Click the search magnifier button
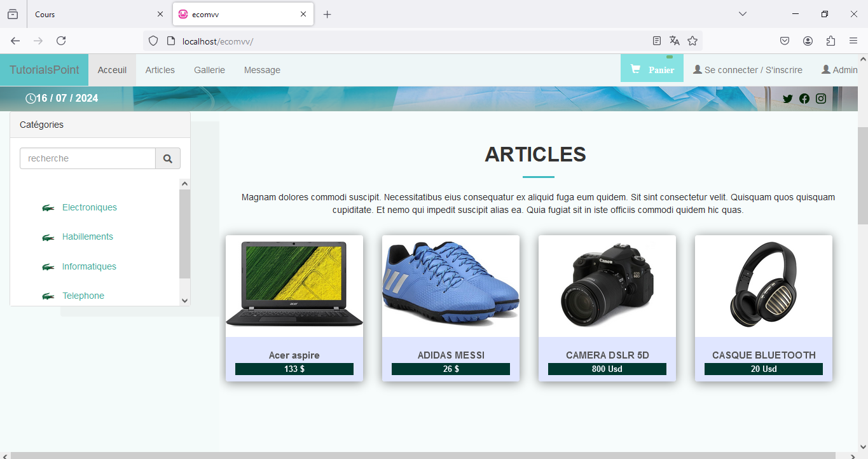The width and height of the screenshot is (868, 459). pyautogui.click(x=168, y=159)
